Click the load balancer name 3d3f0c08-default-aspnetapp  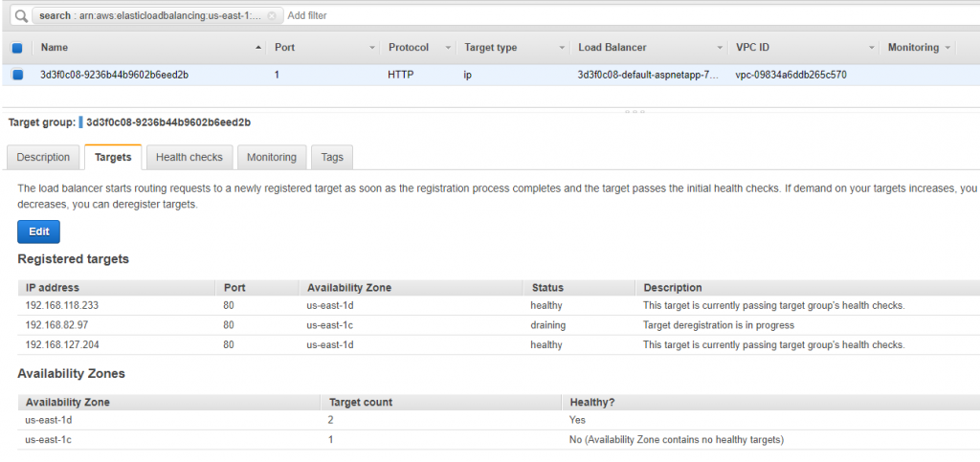click(648, 75)
